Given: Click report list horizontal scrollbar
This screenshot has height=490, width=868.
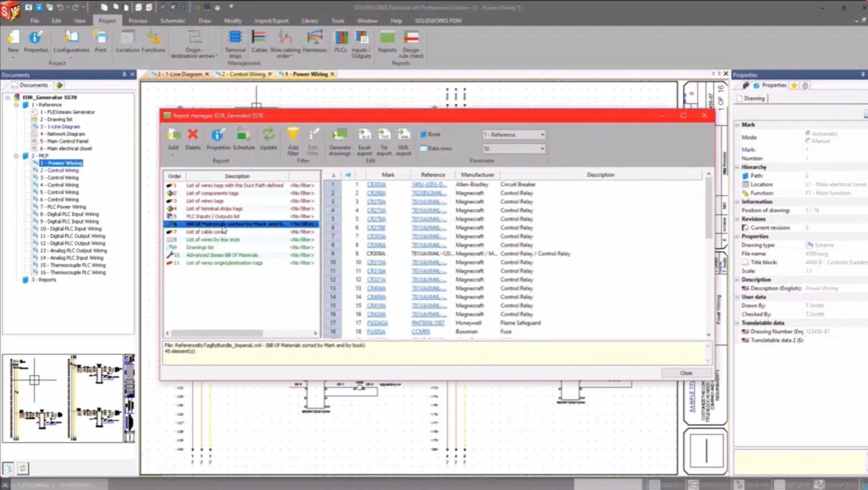Looking at the screenshot, I should click(217, 333).
